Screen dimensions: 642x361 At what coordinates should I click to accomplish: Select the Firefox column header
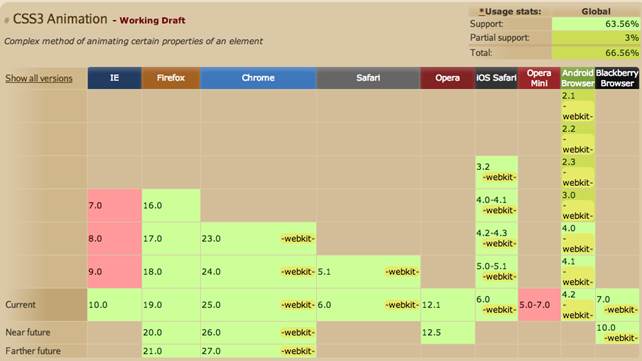[x=171, y=78]
